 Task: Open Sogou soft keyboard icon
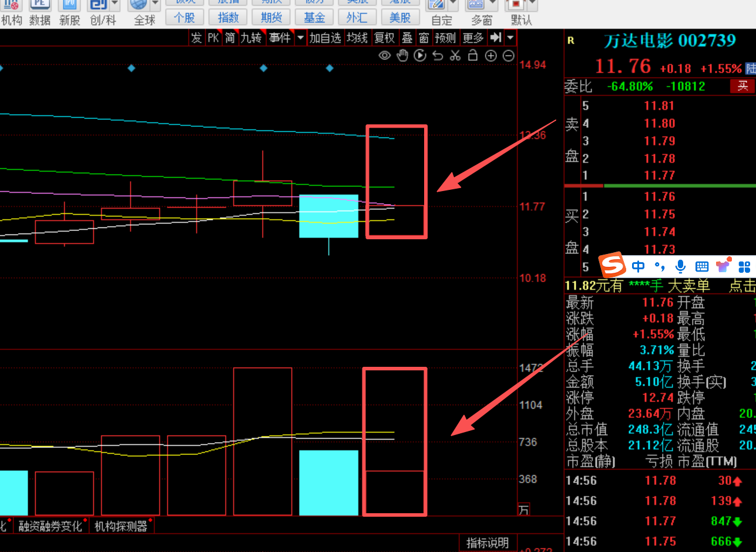pyautogui.click(x=702, y=267)
